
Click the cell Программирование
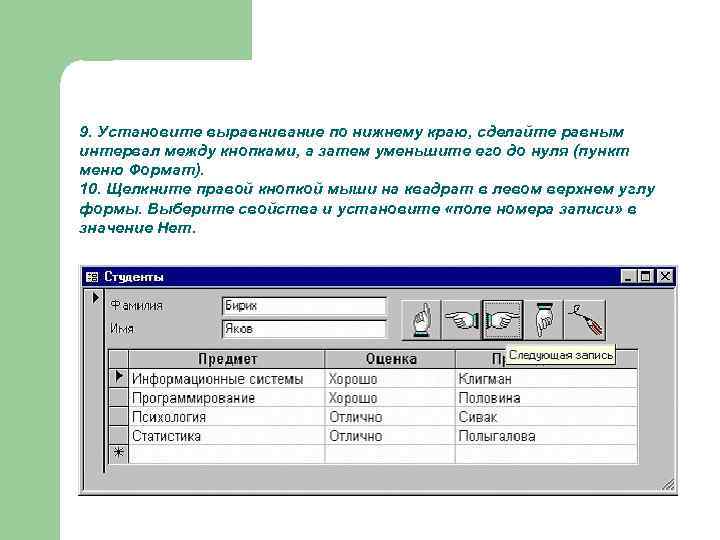(x=227, y=398)
